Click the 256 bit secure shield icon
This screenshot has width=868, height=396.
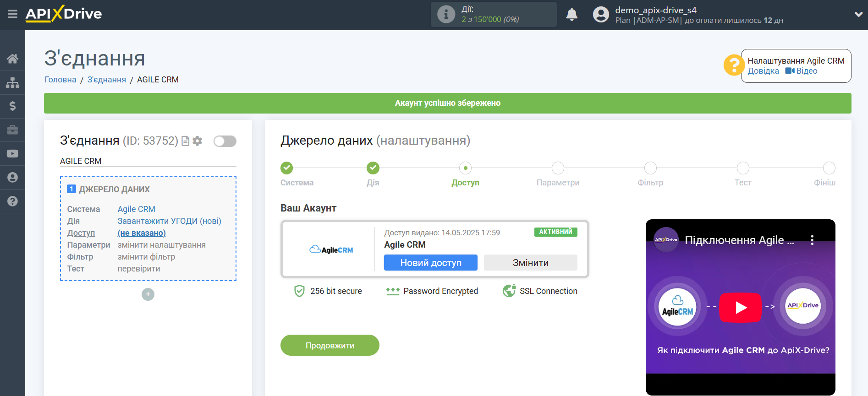click(299, 291)
